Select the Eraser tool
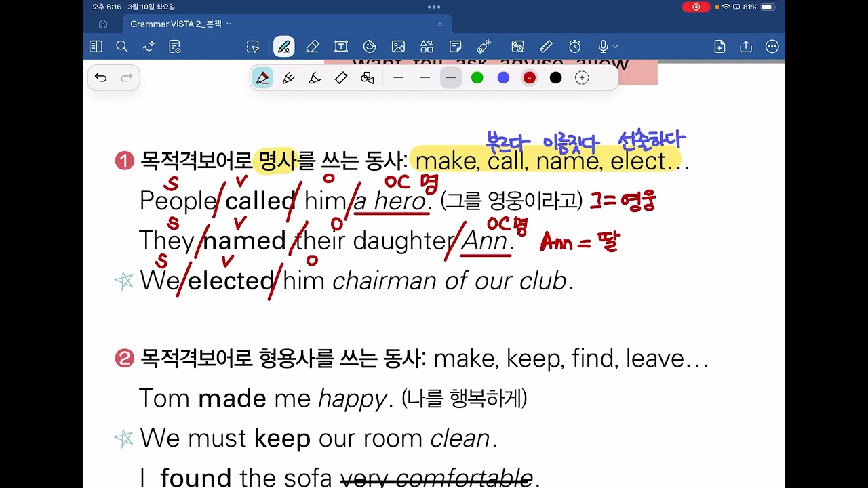This screenshot has height=488, width=868. tap(312, 47)
